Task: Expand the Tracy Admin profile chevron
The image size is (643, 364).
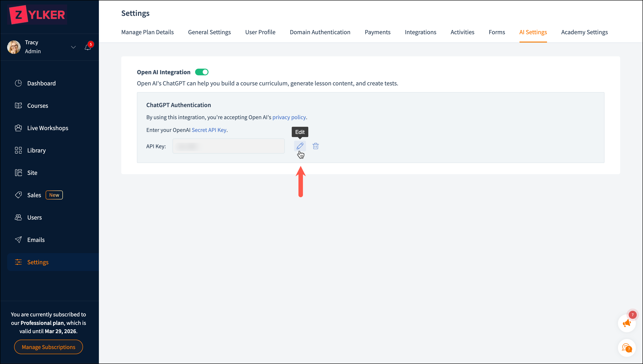Action: 73,47
